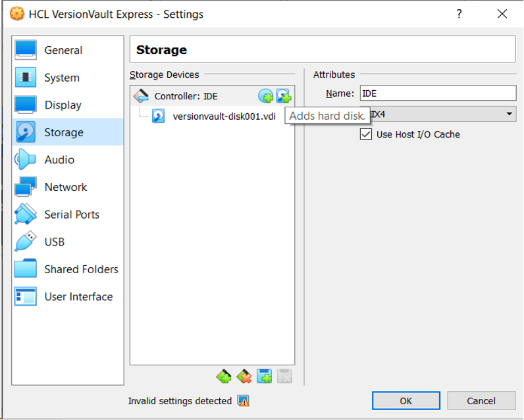Open the Shared Folders settings category

(68, 269)
